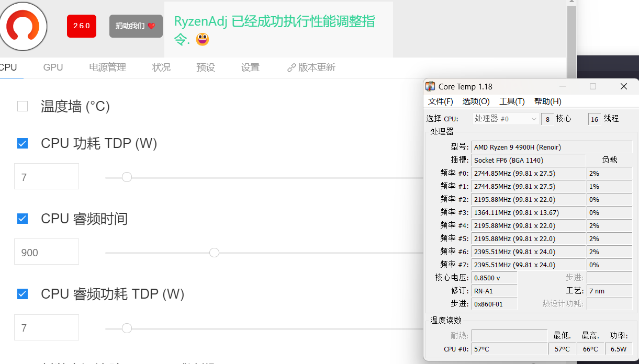Click the smiley emoji in notification
Screen dimensions: 639x364
point(203,39)
